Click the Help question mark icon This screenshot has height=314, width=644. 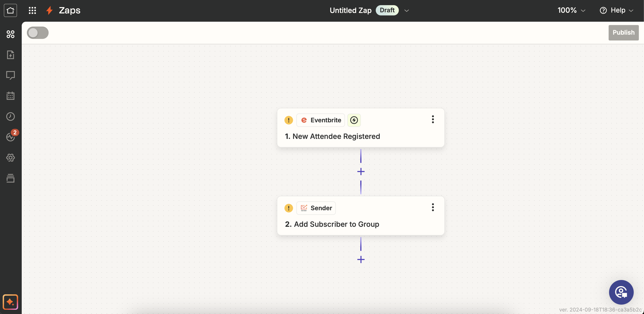pyautogui.click(x=603, y=10)
